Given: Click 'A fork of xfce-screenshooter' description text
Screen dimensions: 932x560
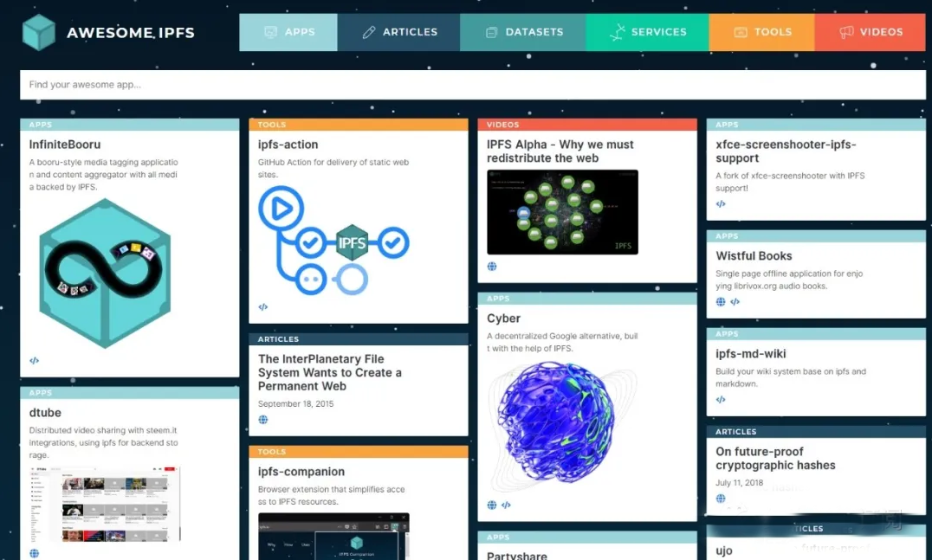Looking at the screenshot, I should pos(790,182).
